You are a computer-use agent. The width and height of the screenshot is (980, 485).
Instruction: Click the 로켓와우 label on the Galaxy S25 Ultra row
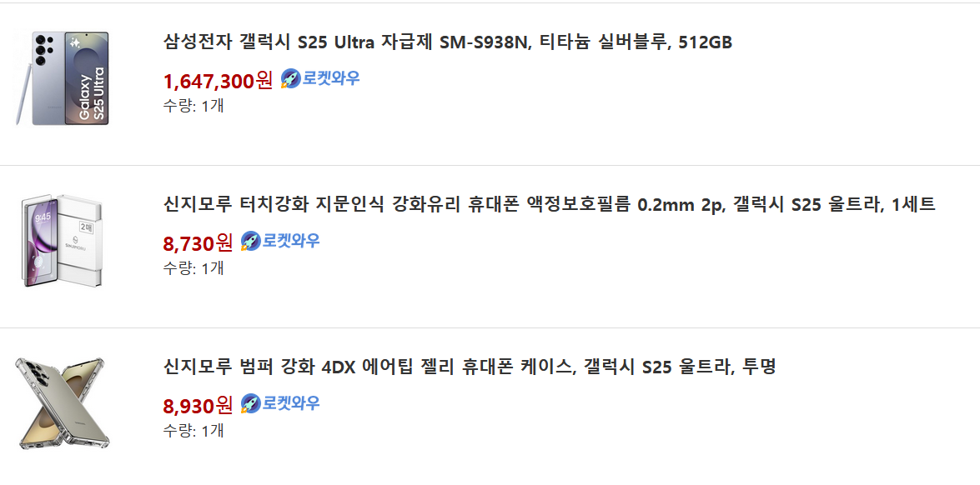331,79
